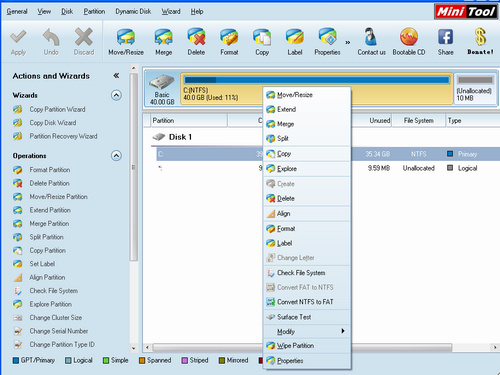This screenshot has height=375, width=500.
Task: Select the Unallocated Logical partition row
Action: tap(328, 168)
